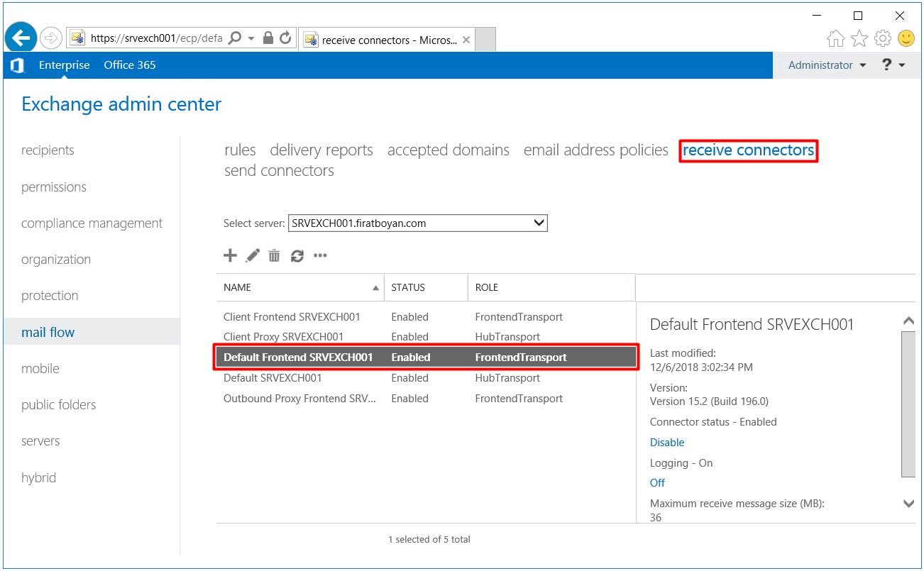Screen dimensions: 924x571
Task: Open browser Tools gear icon
Action: (883, 38)
